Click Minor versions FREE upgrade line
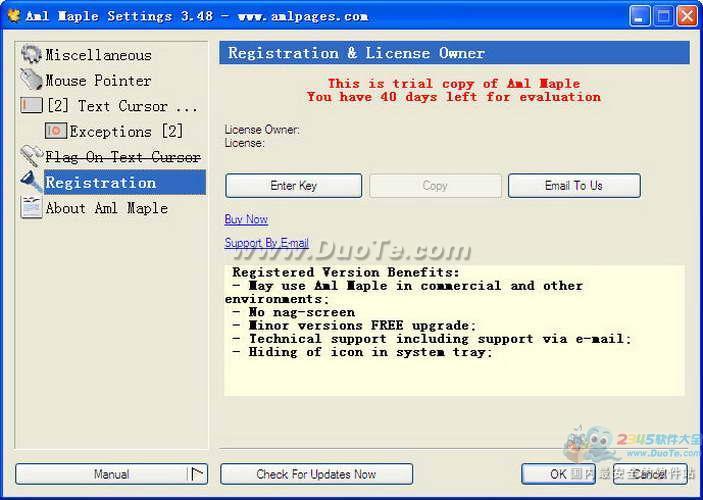 coord(354,326)
